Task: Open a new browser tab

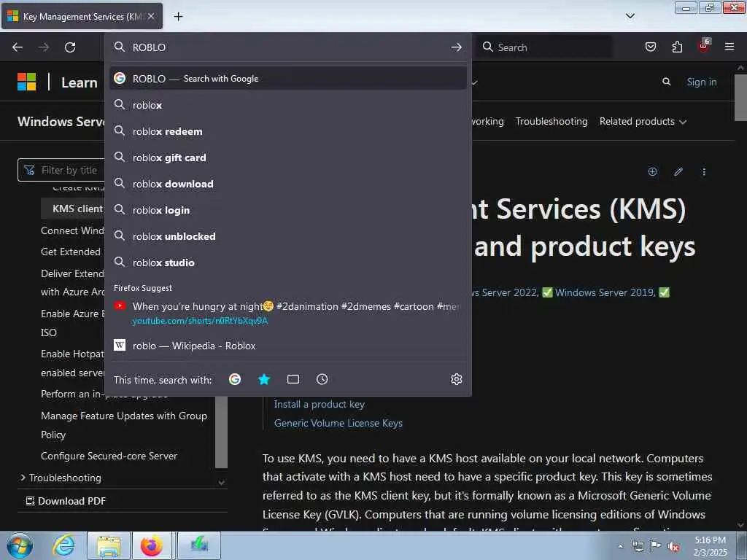Action: 178,16
